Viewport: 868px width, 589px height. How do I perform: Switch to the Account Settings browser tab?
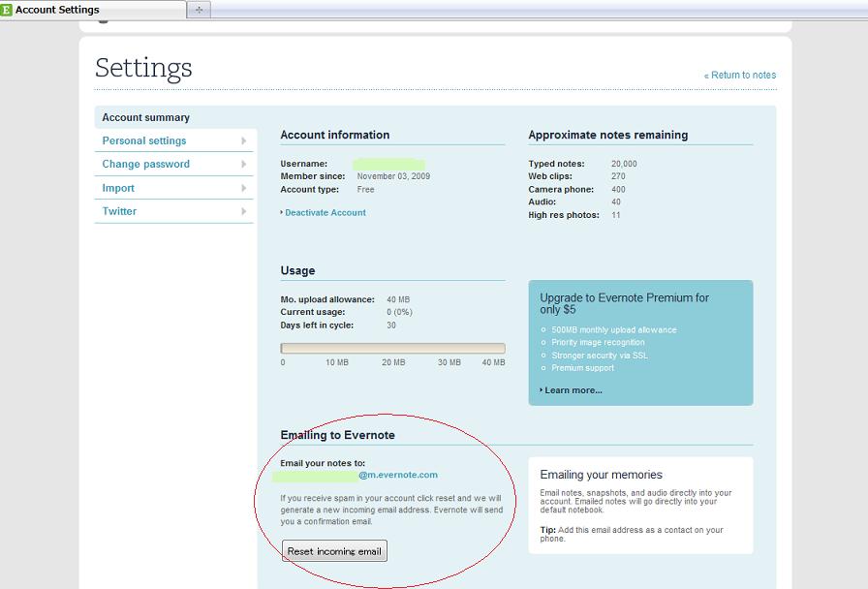click(x=93, y=10)
